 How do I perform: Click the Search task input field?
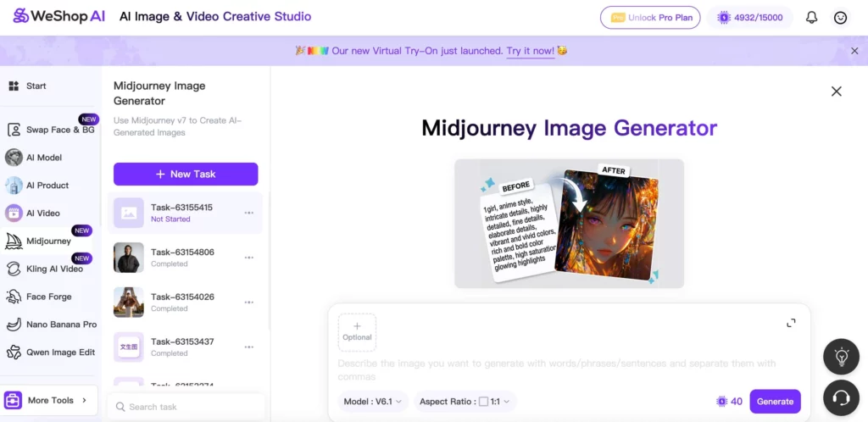(191, 407)
